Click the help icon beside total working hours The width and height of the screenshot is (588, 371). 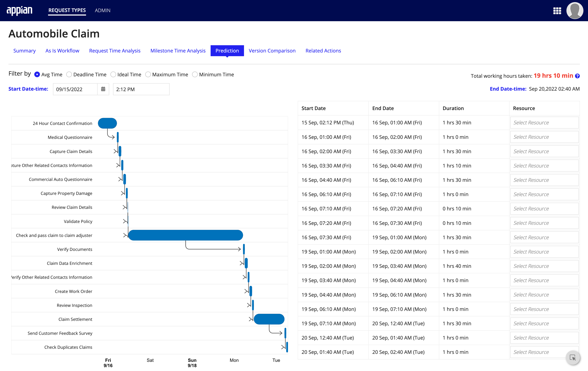[577, 76]
